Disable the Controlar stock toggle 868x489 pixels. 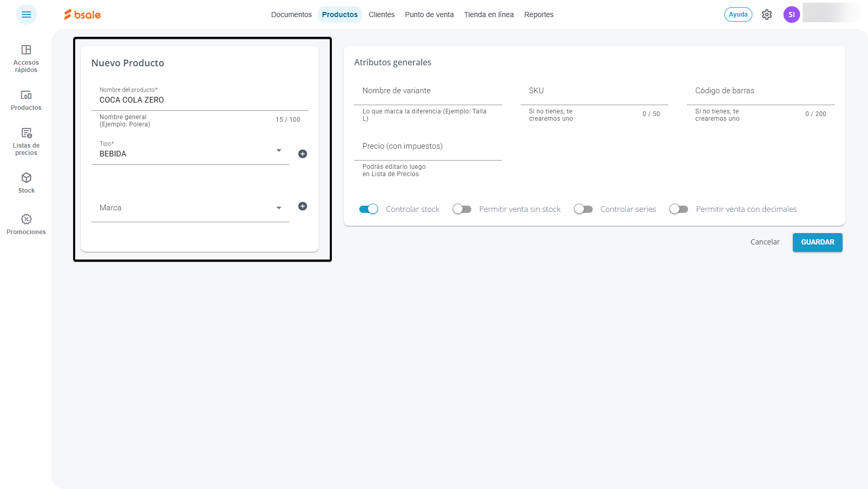click(369, 209)
